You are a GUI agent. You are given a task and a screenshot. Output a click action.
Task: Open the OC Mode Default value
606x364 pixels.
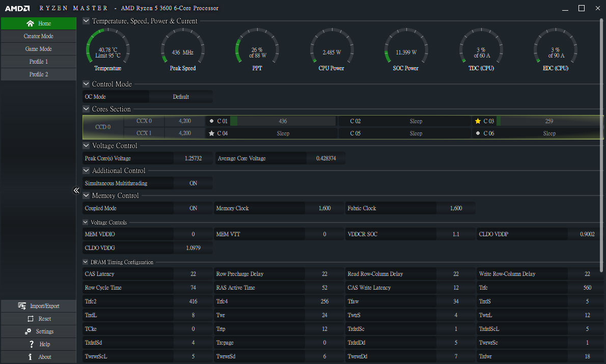181,97
